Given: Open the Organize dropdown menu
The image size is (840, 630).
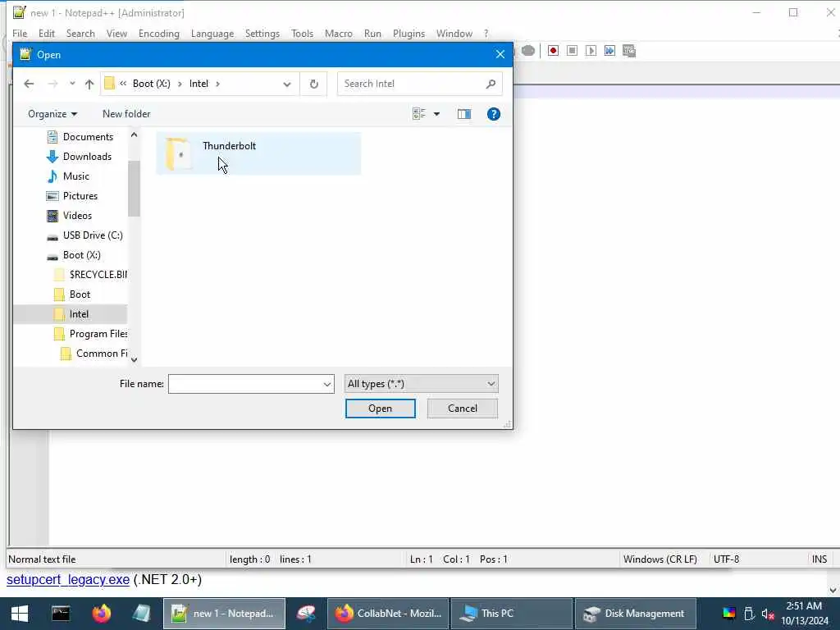Looking at the screenshot, I should pyautogui.click(x=52, y=113).
